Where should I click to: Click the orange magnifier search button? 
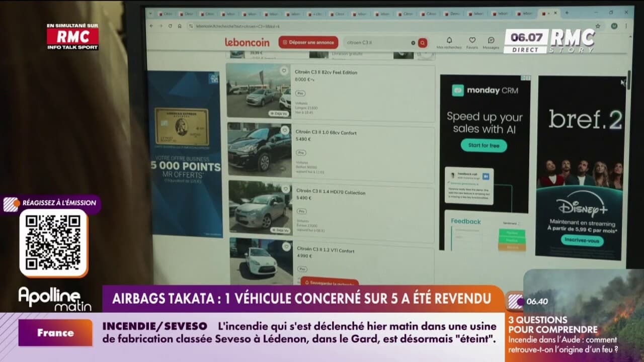point(423,43)
